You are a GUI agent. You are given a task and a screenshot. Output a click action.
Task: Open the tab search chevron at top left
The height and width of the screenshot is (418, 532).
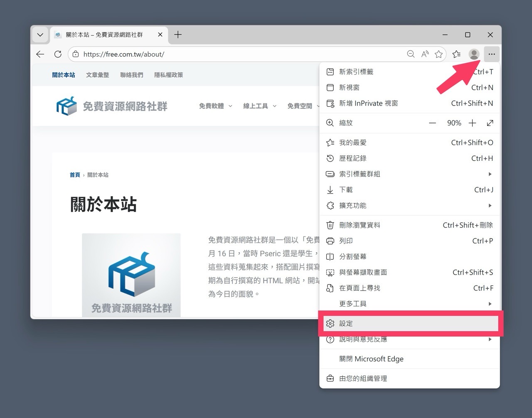pyautogui.click(x=40, y=35)
